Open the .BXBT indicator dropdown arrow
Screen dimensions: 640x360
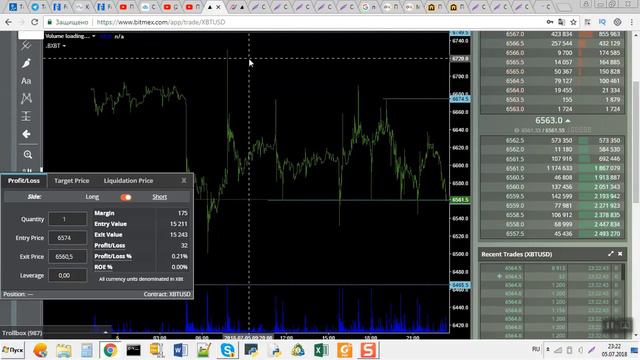64,46
